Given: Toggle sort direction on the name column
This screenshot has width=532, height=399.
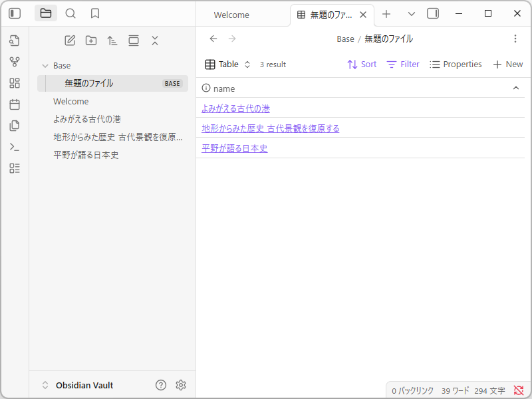Looking at the screenshot, I should (x=516, y=88).
